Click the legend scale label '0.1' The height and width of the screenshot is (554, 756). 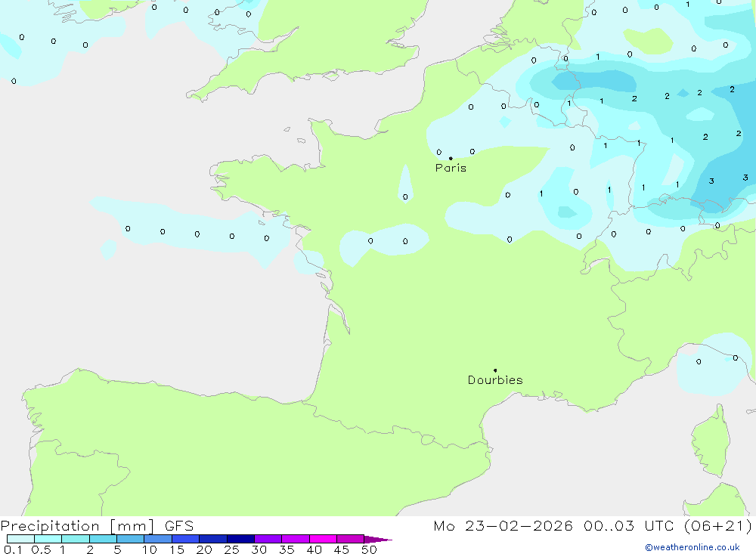pos(13,549)
